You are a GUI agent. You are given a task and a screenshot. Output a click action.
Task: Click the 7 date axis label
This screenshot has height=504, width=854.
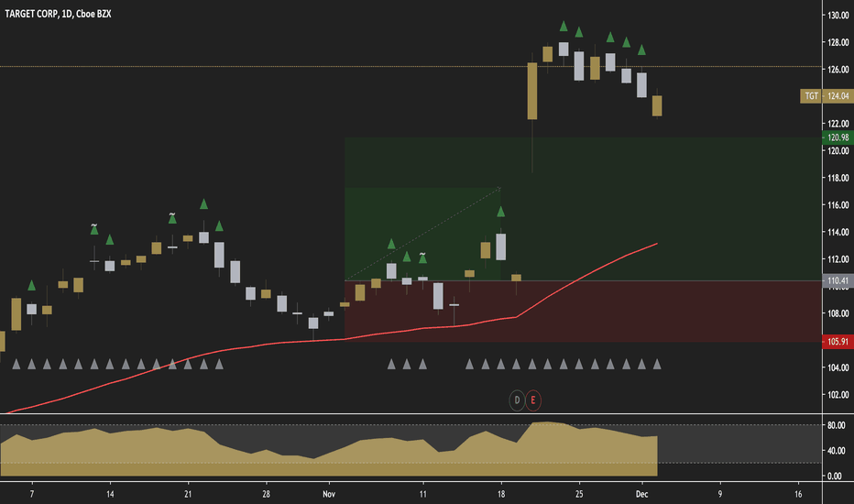[32, 494]
